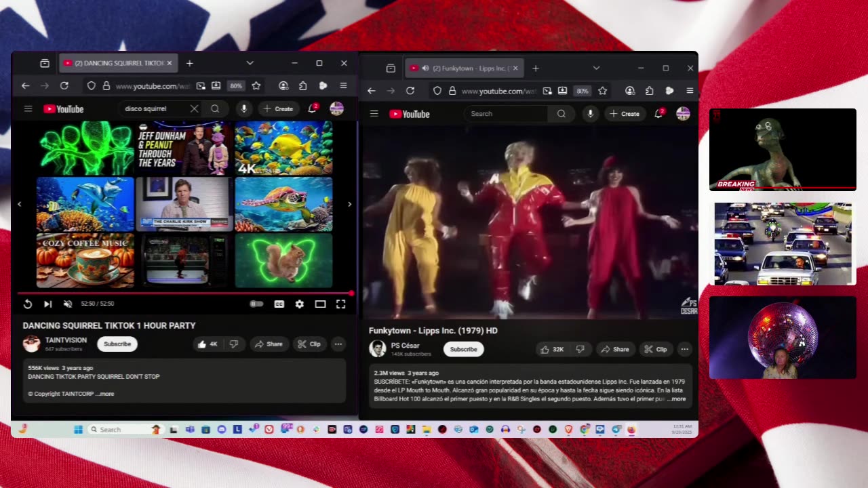Toggle theater mode on Dancing Squirrel player
Viewport: 868px width, 488px height.
(320, 304)
